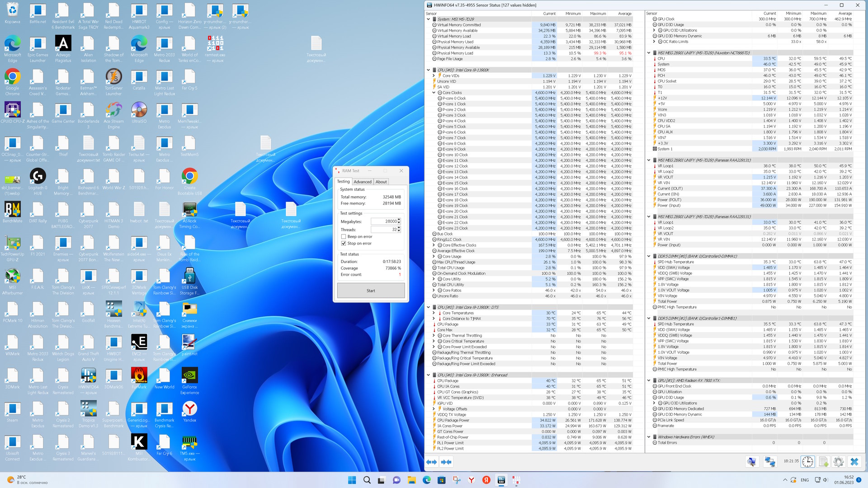Collapse the Core Clocks tree node
Screen dimensions: 868x488
tap(434, 93)
